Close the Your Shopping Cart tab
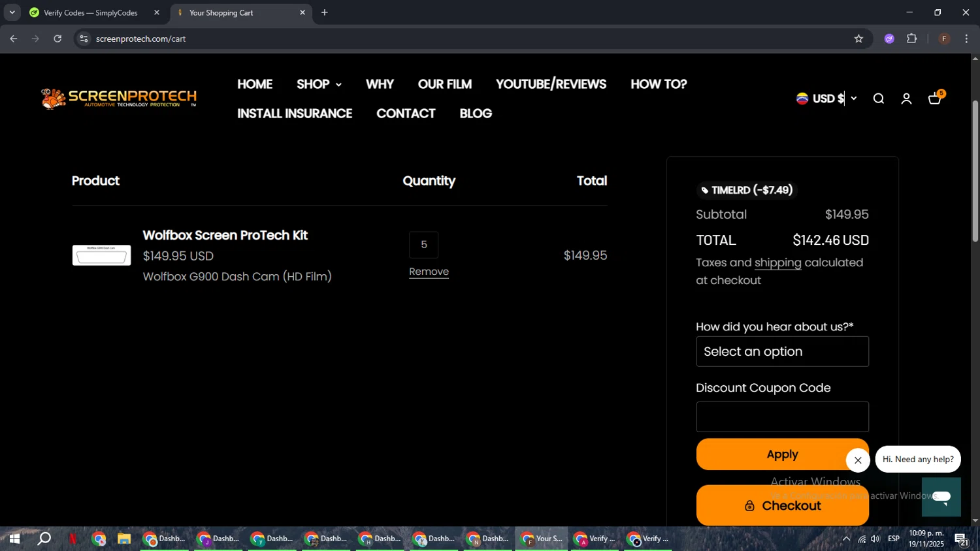This screenshot has height=551, width=980. click(302, 12)
